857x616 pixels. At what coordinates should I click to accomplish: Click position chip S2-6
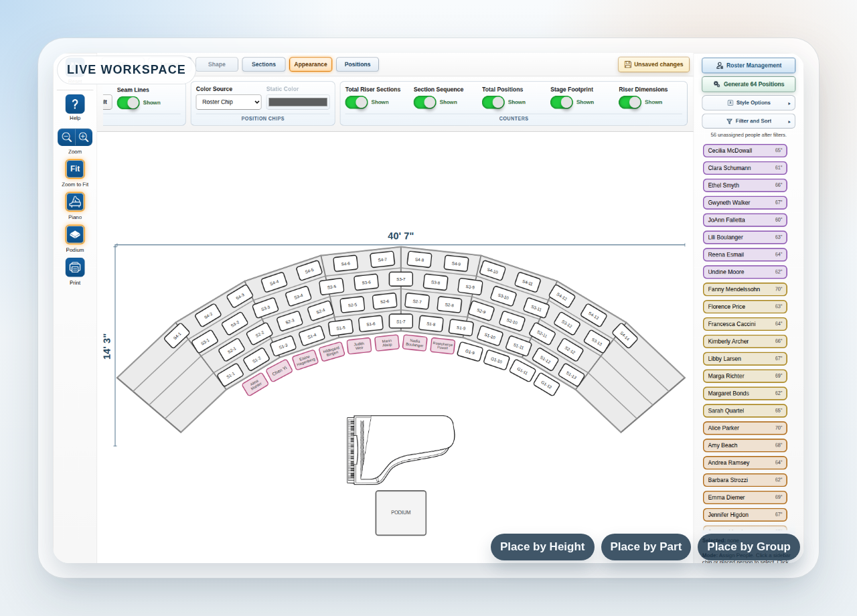pyautogui.click(x=385, y=301)
